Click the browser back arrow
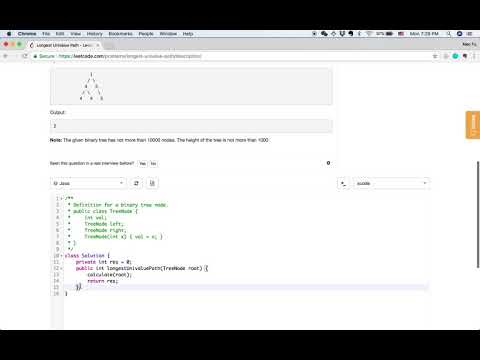Screen dimensions: 480x360 tap(6, 56)
